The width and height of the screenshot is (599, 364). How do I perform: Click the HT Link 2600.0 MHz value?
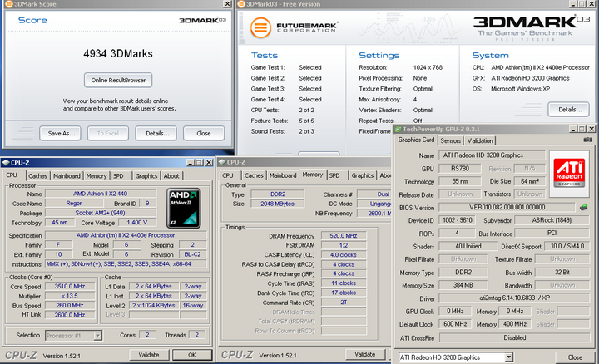(70, 315)
